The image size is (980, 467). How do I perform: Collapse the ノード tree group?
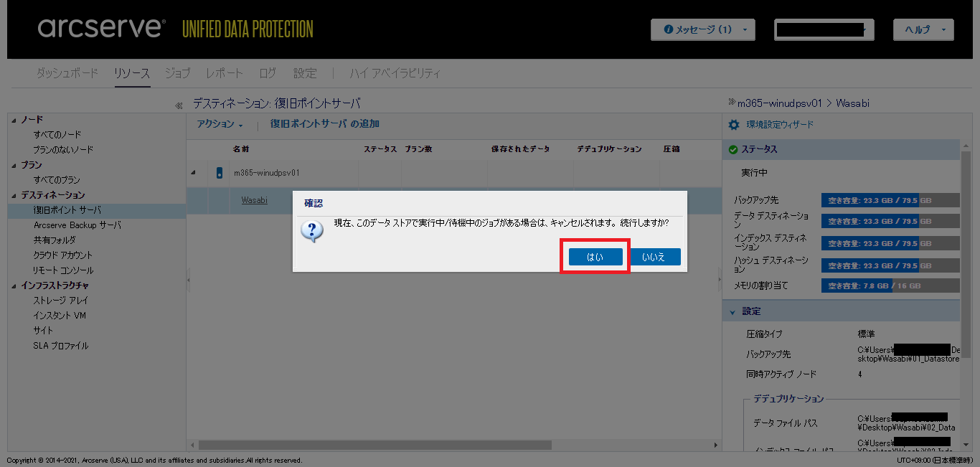(13, 120)
